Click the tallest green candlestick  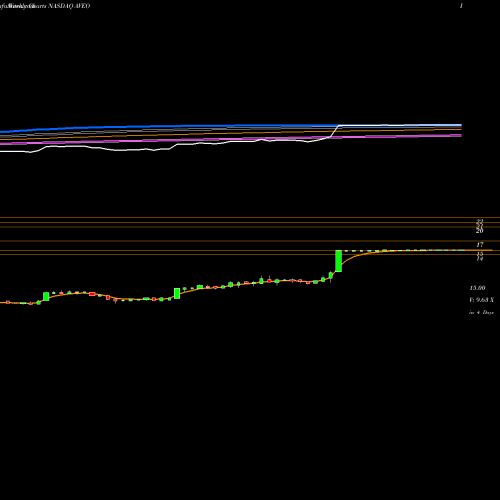338,261
